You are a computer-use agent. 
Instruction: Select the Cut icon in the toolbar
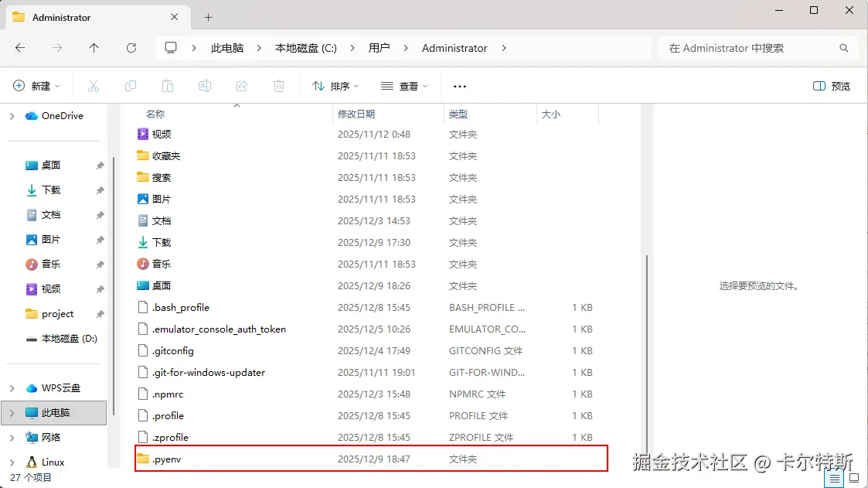(x=93, y=86)
